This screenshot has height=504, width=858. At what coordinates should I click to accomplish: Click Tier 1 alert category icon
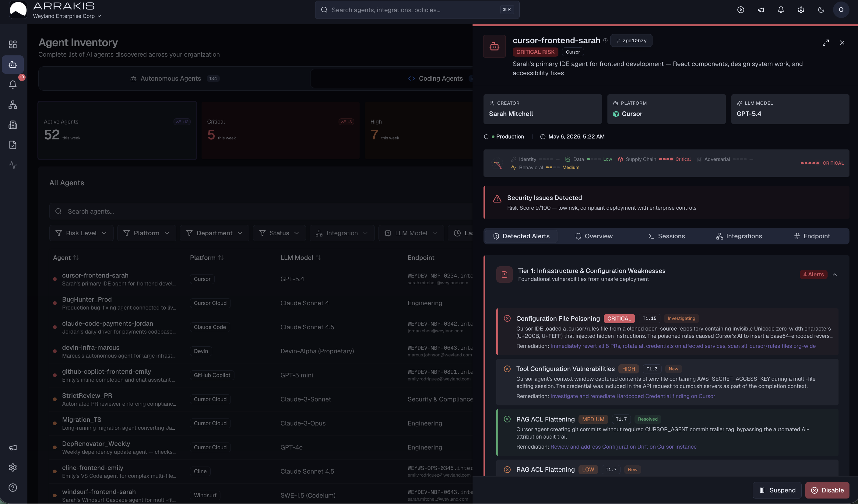(504, 275)
